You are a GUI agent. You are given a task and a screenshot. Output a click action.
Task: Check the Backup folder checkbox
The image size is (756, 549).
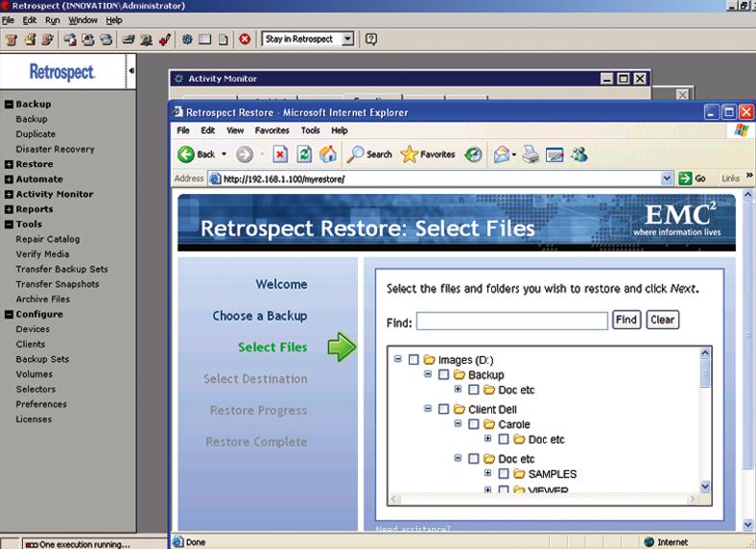point(443,374)
